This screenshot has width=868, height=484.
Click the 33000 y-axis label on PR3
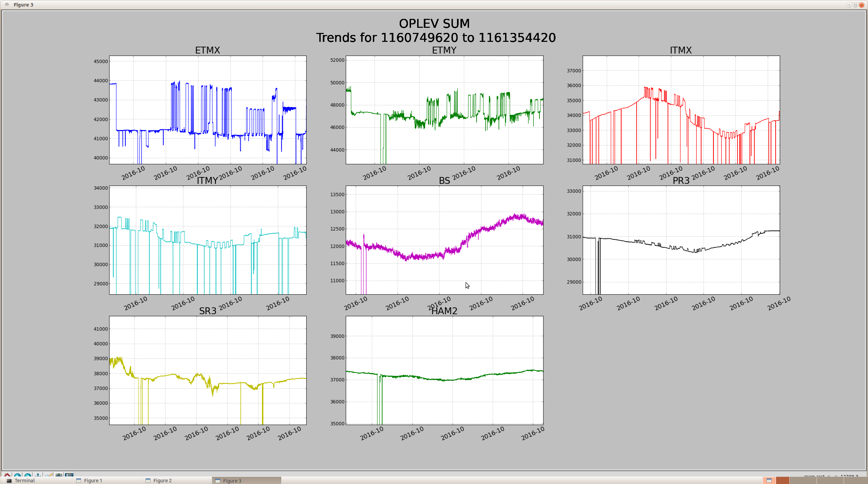(574, 191)
